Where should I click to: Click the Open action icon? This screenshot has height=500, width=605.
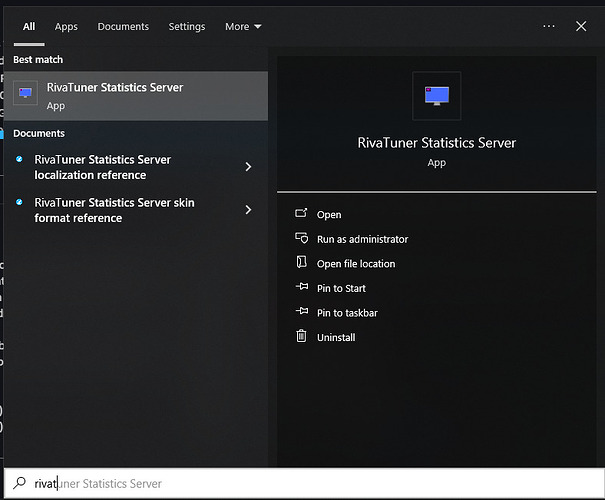[301, 213]
